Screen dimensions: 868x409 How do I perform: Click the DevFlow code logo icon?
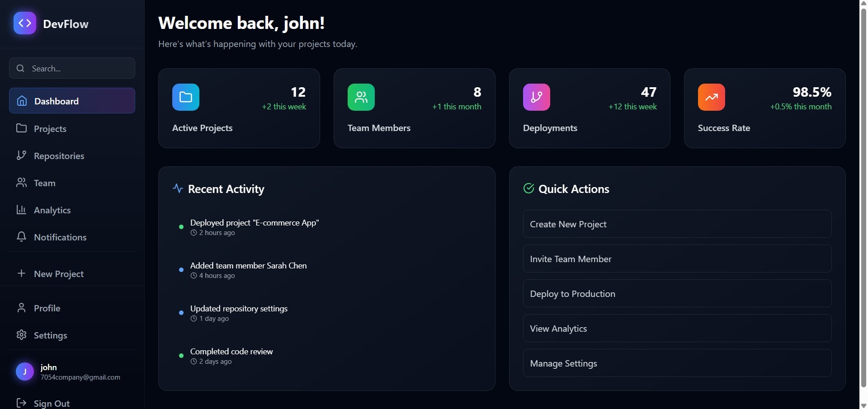point(24,23)
